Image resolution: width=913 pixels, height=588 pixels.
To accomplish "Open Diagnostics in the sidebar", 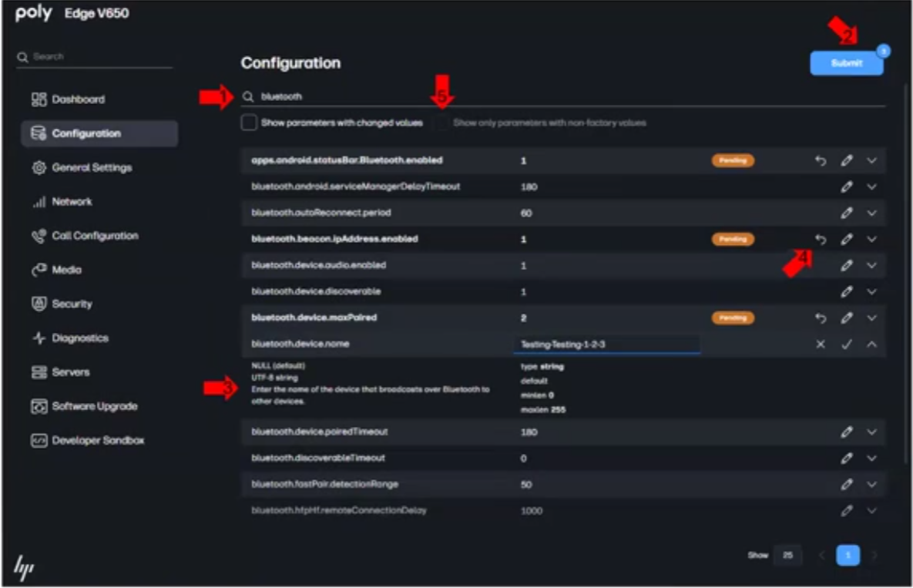I will coord(99,338).
